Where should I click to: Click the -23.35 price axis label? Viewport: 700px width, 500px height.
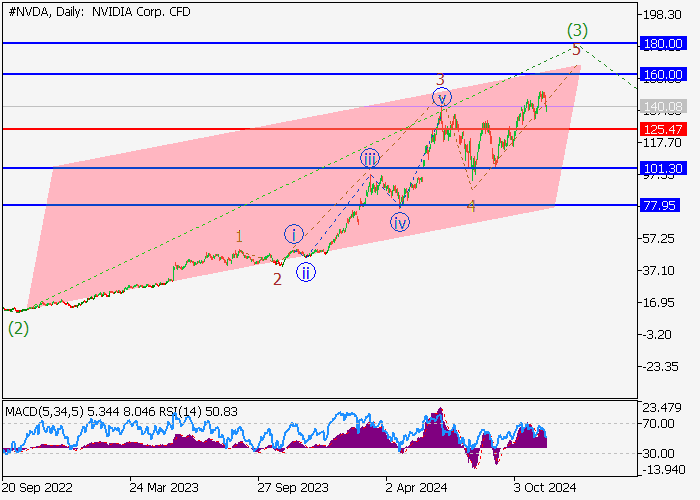(x=660, y=367)
